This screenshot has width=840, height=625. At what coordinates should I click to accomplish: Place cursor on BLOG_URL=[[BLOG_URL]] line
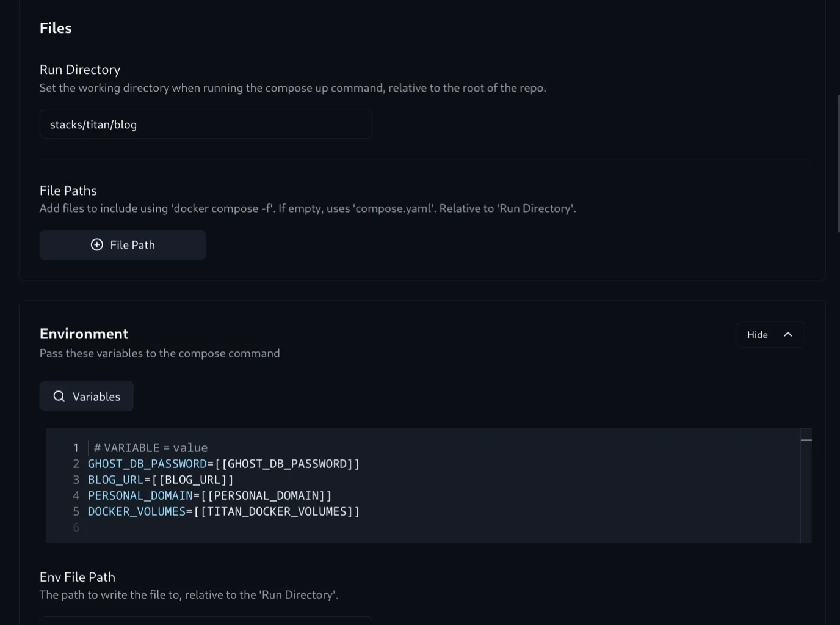pos(161,480)
